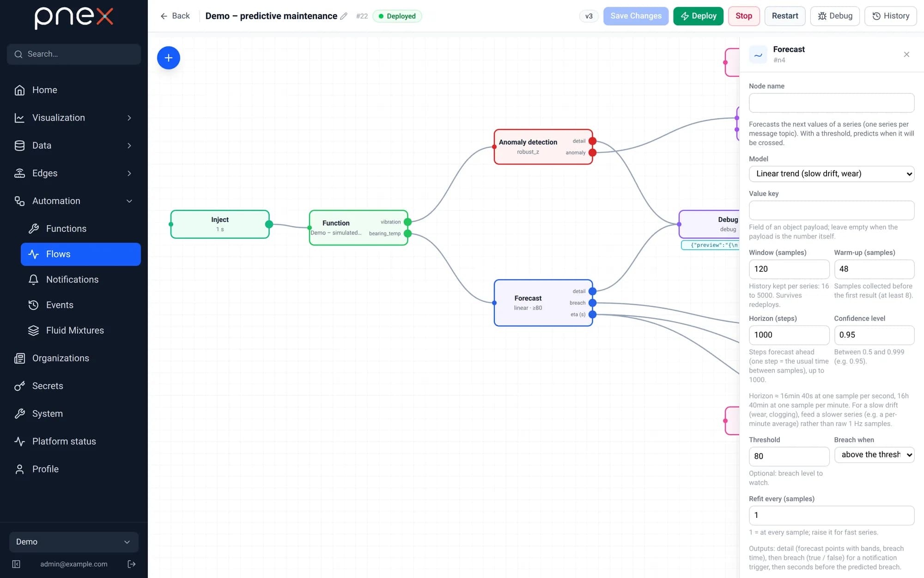924x578 pixels.
Task: Open the Demo organization selector
Action: (74, 542)
